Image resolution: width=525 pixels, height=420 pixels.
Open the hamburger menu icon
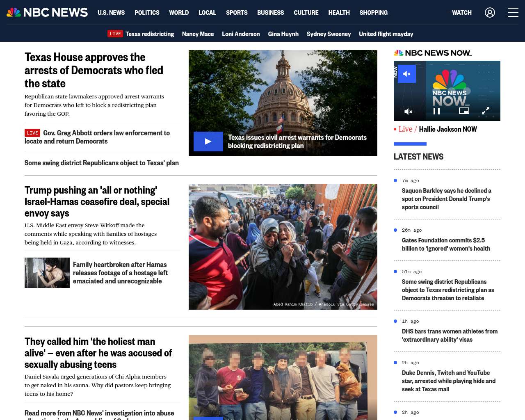click(x=513, y=13)
